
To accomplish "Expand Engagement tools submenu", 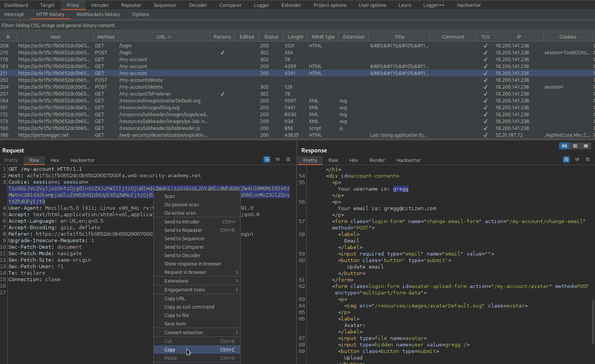I will [x=197, y=290].
